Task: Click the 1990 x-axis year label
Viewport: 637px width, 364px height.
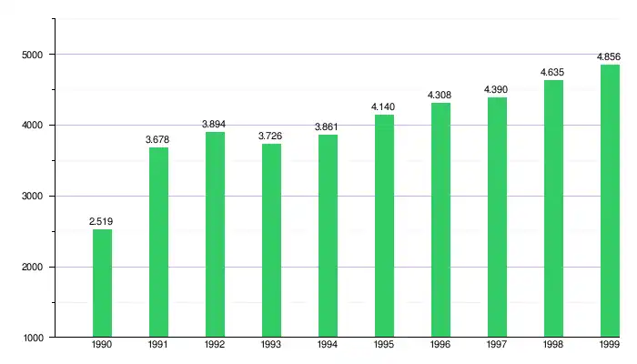Action: (102, 346)
